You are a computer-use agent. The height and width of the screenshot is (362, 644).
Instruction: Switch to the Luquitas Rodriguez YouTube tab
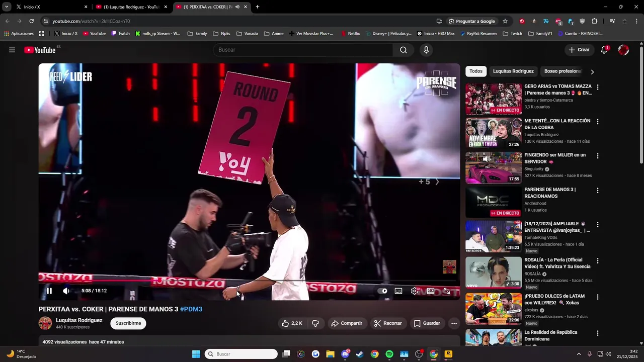[x=131, y=7]
